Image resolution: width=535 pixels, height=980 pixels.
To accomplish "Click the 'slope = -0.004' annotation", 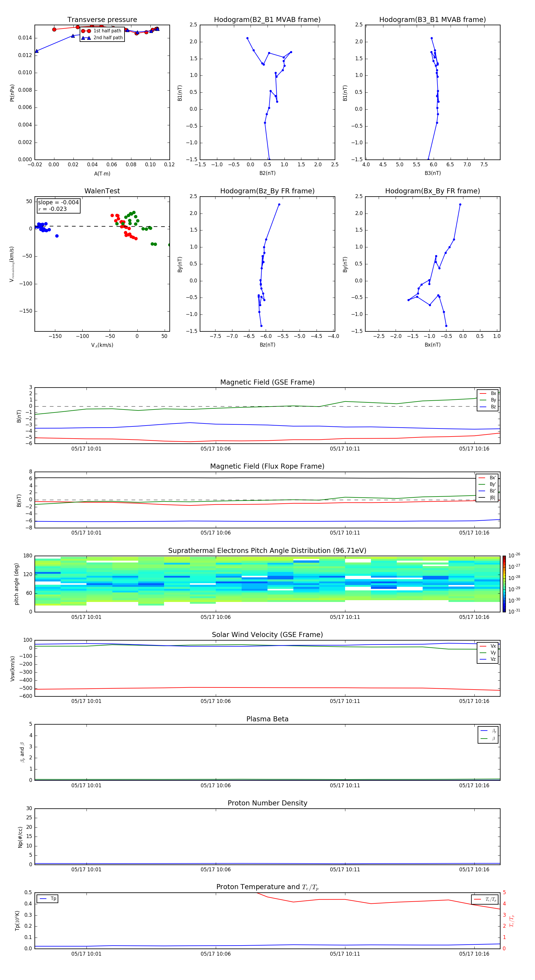I will tap(58, 203).
